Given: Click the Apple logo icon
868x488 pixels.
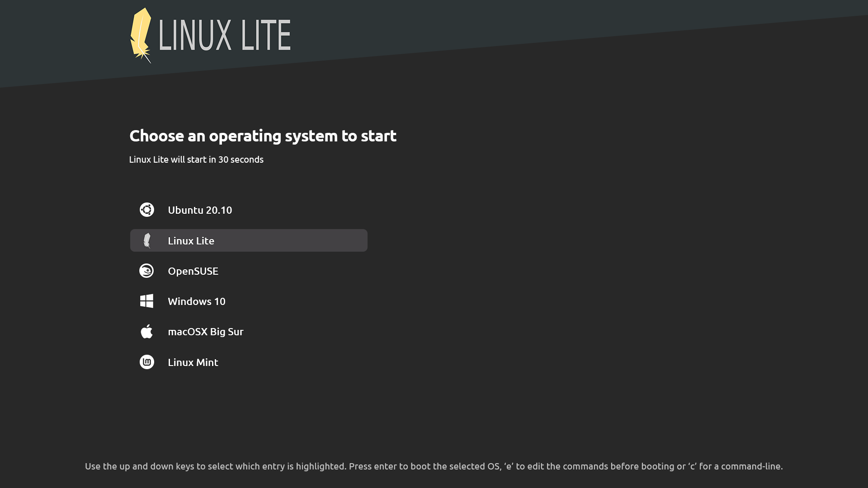Looking at the screenshot, I should [x=146, y=331].
